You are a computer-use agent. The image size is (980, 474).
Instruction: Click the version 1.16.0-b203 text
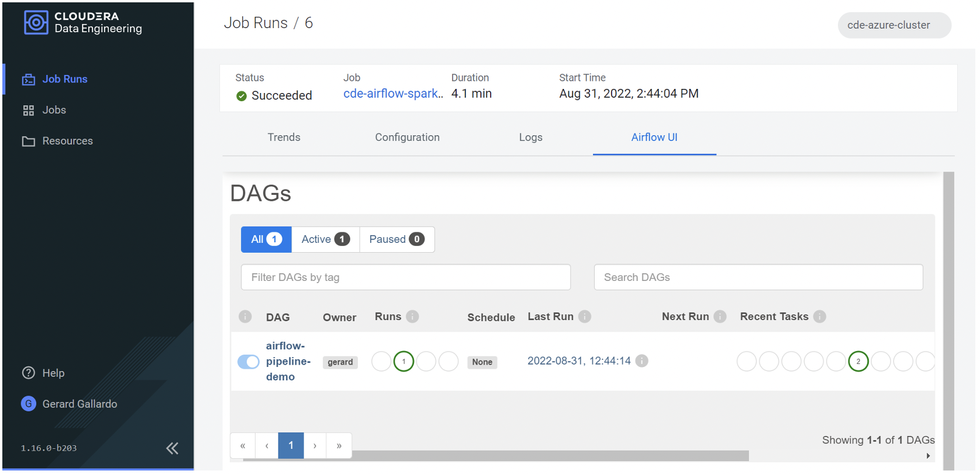(x=49, y=448)
